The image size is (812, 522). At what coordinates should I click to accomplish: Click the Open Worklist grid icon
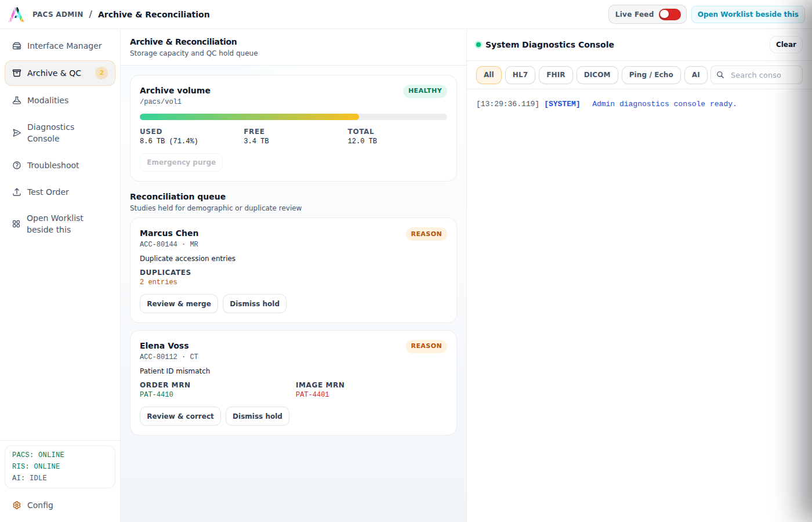pyautogui.click(x=16, y=224)
